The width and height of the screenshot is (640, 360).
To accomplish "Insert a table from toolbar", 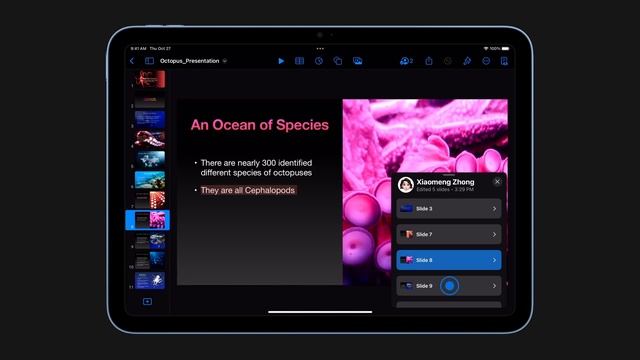I will tap(300, 61).
